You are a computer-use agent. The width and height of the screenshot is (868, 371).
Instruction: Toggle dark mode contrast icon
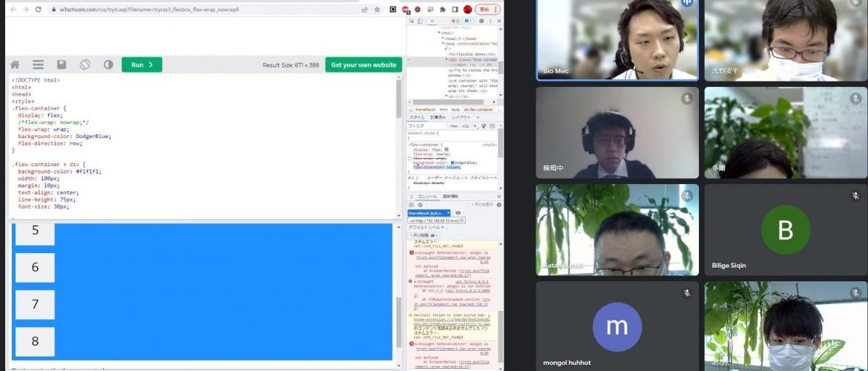pos(108,65)
